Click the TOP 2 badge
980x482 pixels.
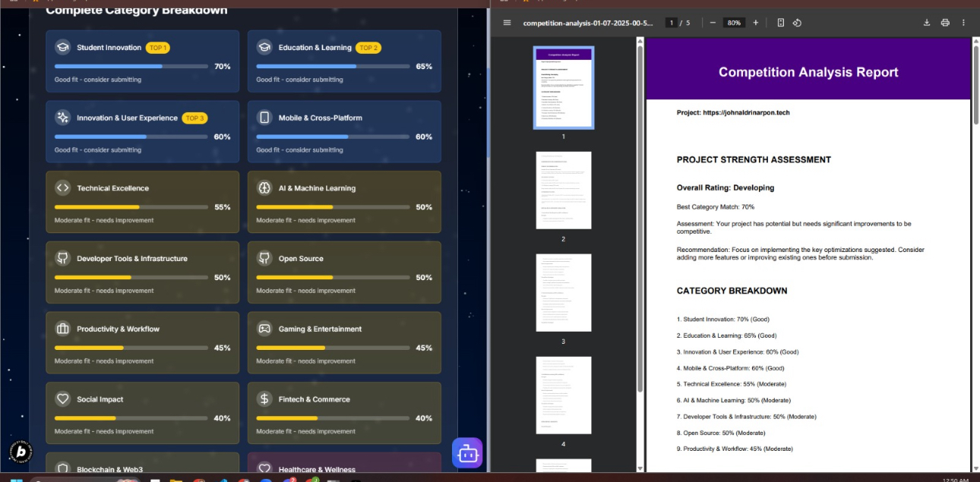[x=368, y=48]
